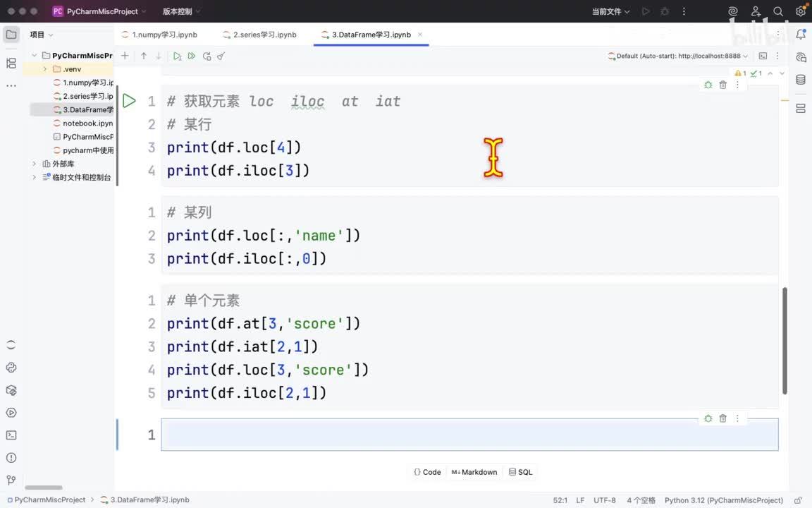Run all cells in notebook

192,56
